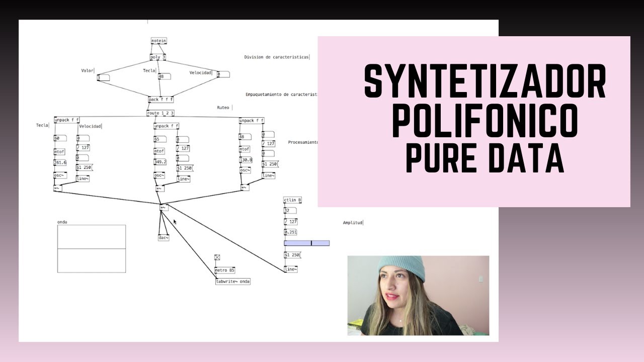Click the number box showing 32

[x=290, y=211]
